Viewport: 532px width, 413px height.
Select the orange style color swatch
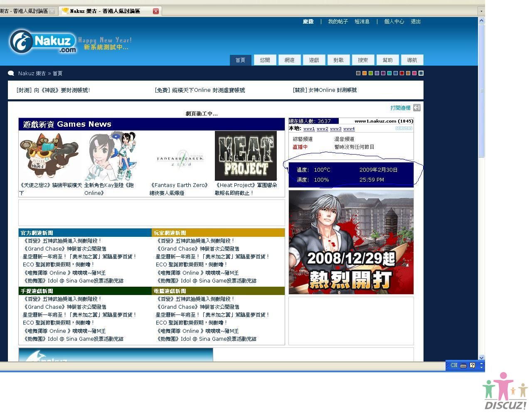tap(365, 73)
